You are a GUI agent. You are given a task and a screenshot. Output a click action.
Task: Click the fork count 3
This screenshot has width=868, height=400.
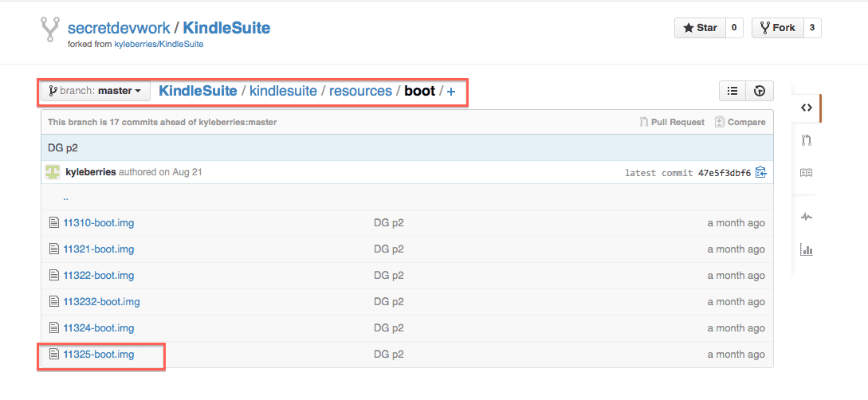[812, 28]
